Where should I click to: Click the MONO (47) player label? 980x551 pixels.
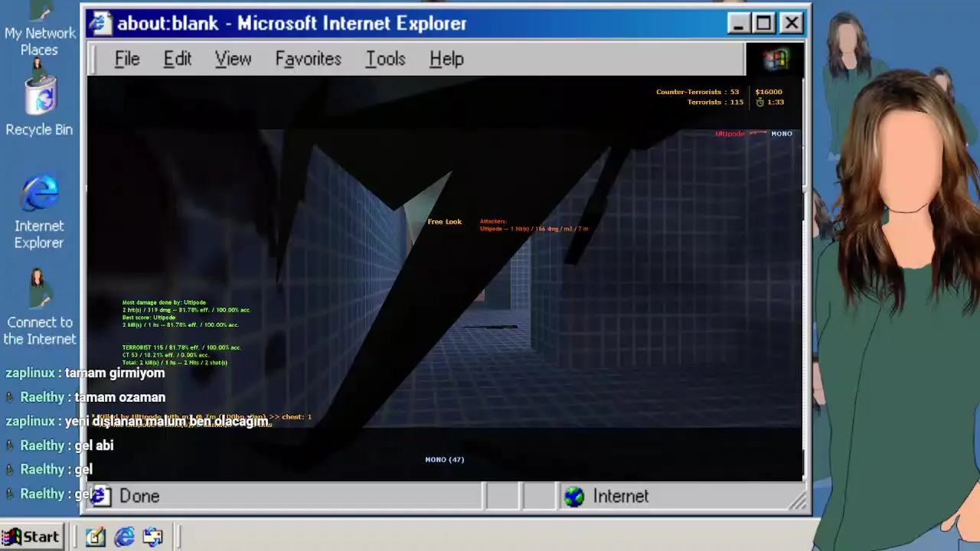tap(445, 459)
